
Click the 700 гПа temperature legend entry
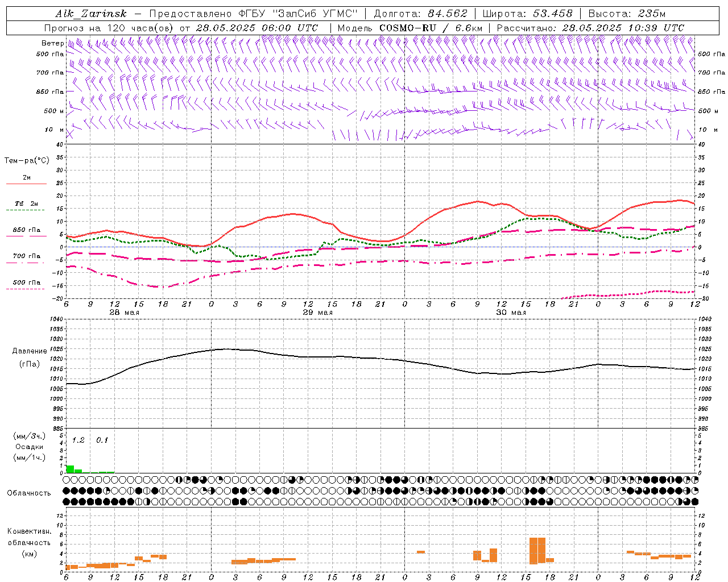pyautogui.click(x=27, y=256)
